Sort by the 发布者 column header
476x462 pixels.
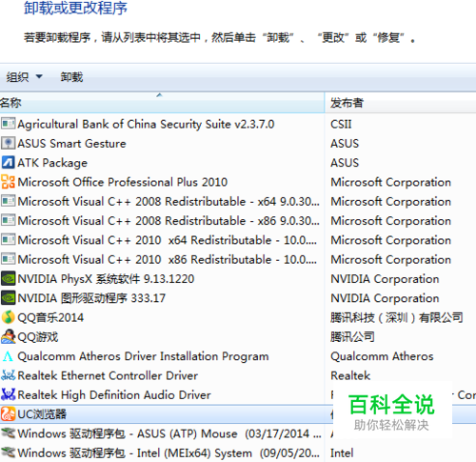[401, 103]
